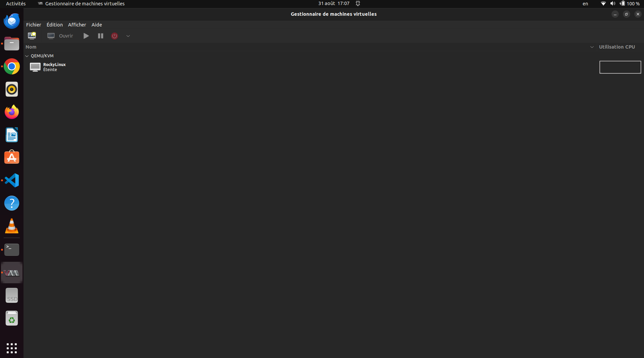Collapse the QEMU/KVM connection

coord(27,56)
